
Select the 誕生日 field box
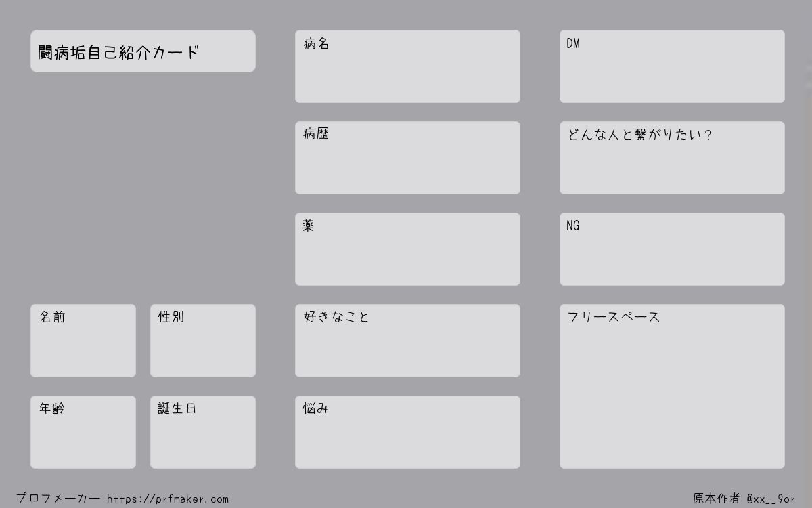click(203, 432)
